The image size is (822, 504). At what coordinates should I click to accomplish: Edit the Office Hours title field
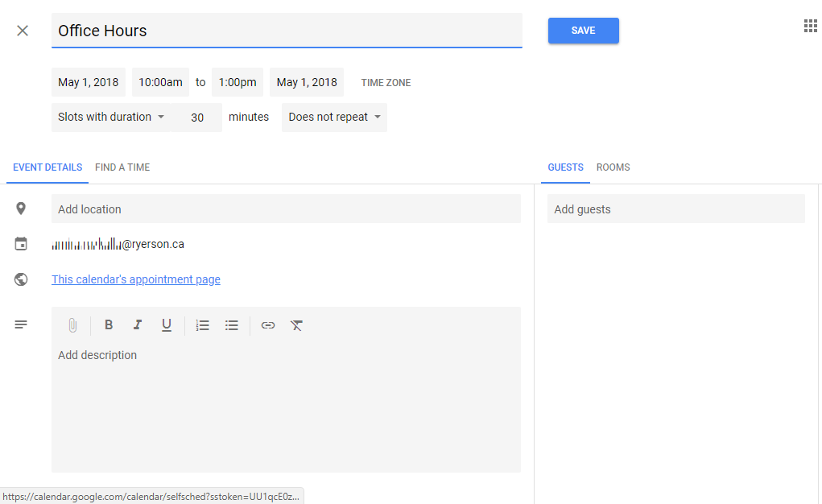pyautogui.click(x=287, y=31)
